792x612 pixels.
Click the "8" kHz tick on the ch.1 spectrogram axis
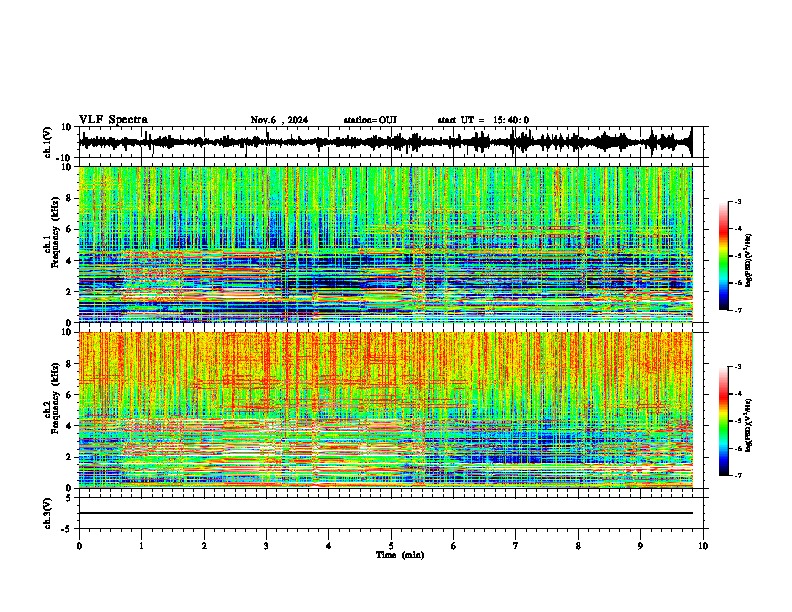pyautogui.click(x=69, y=198)
